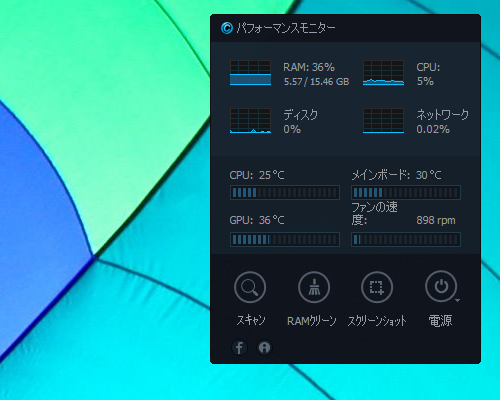Click the "5.57 / 15.46 GB" value

click(x=316, y=82)
